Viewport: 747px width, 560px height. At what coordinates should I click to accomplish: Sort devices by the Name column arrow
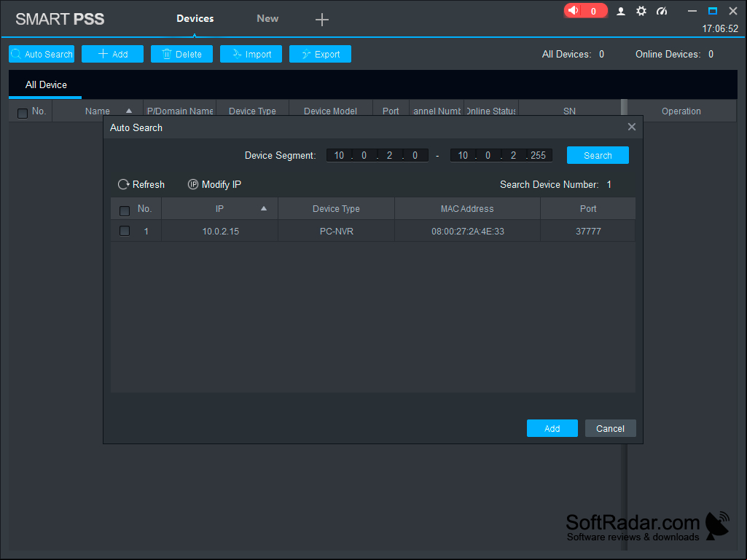click(128, 111)
